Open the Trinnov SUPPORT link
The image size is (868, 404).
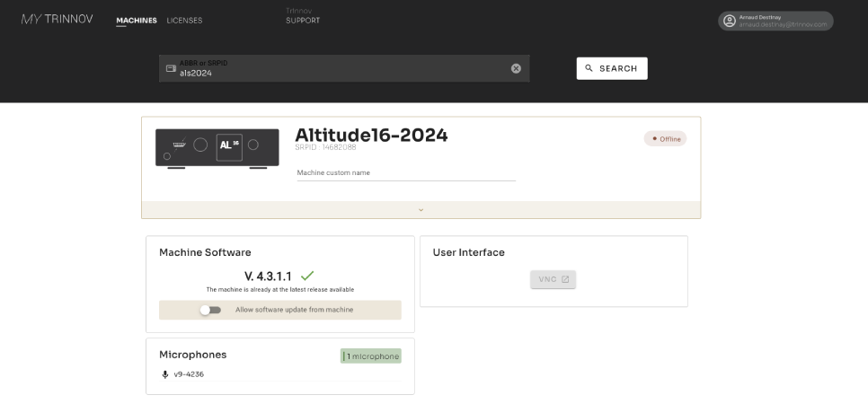(x=302, y=21)
